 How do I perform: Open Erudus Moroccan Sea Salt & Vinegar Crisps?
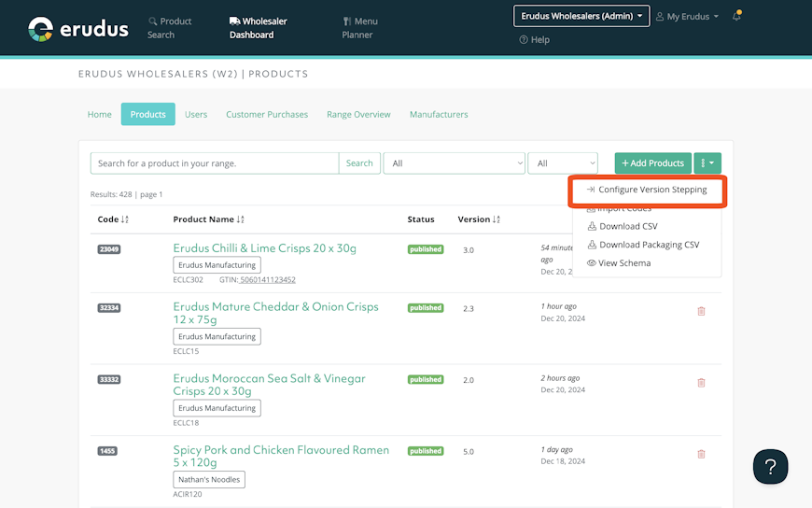coord(270,385)
